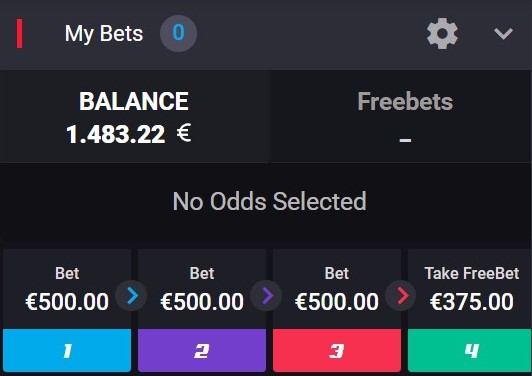532x376 pixels.
Task: Click the red arrow chevron icon
Action: coord(401,296)
